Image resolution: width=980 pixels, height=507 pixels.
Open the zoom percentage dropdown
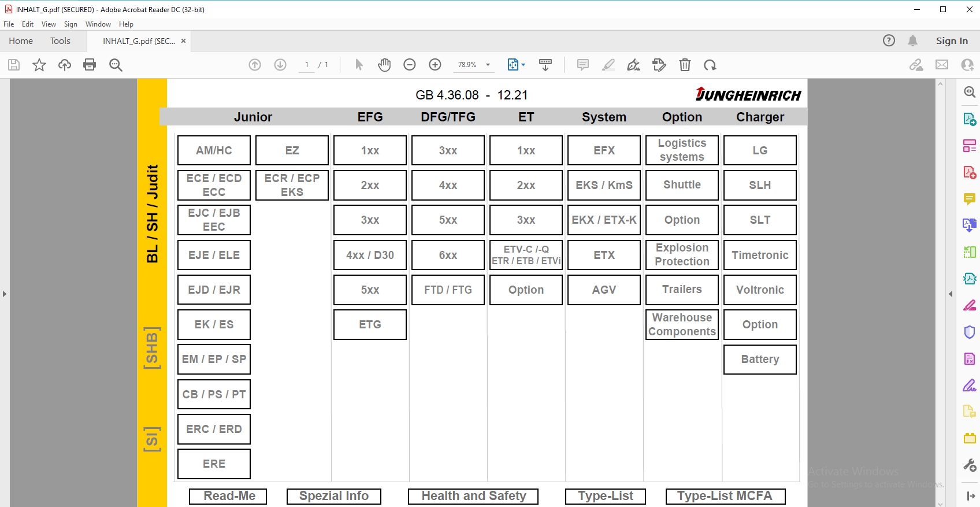(x=488, y=65)
